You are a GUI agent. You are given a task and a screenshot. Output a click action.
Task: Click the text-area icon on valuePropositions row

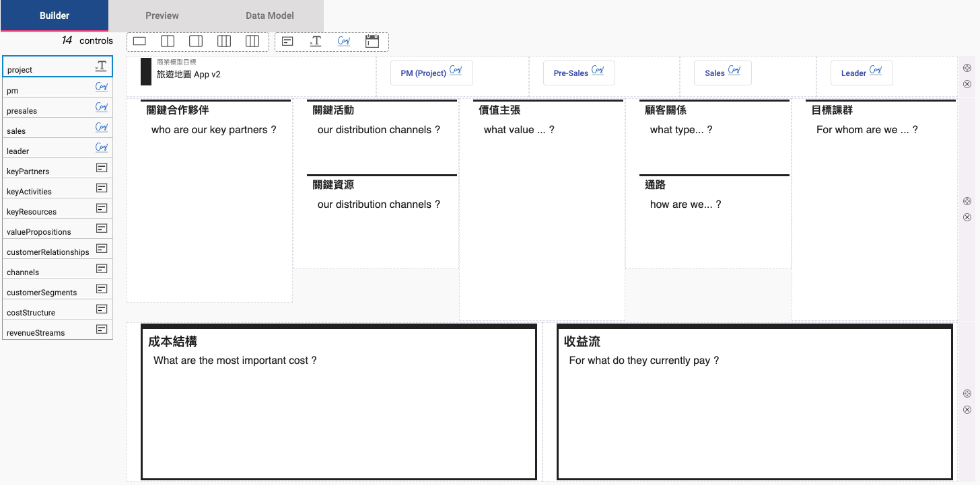point(102,228)
